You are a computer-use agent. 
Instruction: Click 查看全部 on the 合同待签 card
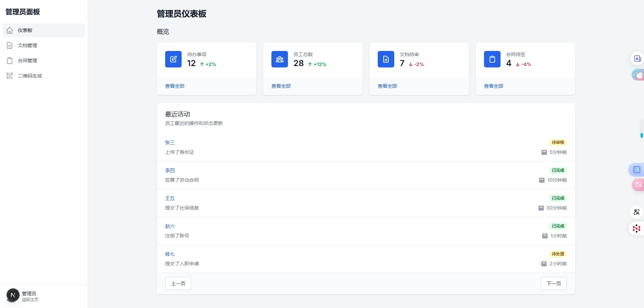494,86
